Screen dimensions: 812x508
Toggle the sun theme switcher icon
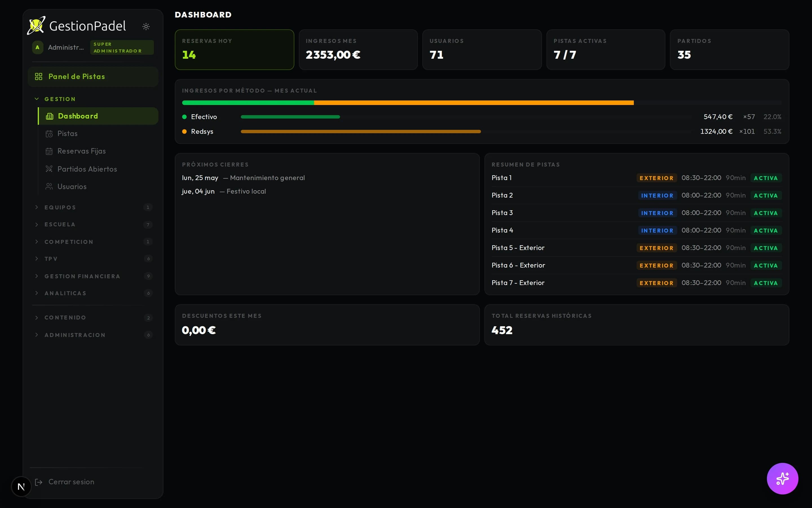coord(146,26)
